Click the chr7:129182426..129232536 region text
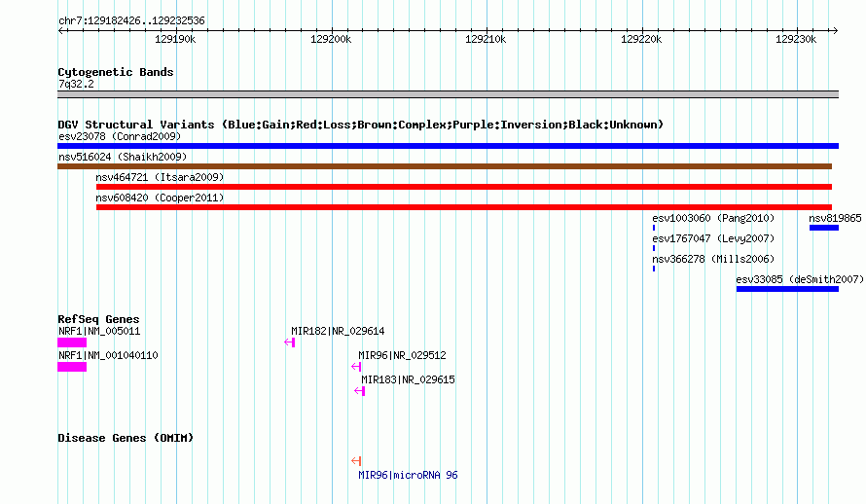The height and width of the screenshot is (504, 866). tap(131, 20)
